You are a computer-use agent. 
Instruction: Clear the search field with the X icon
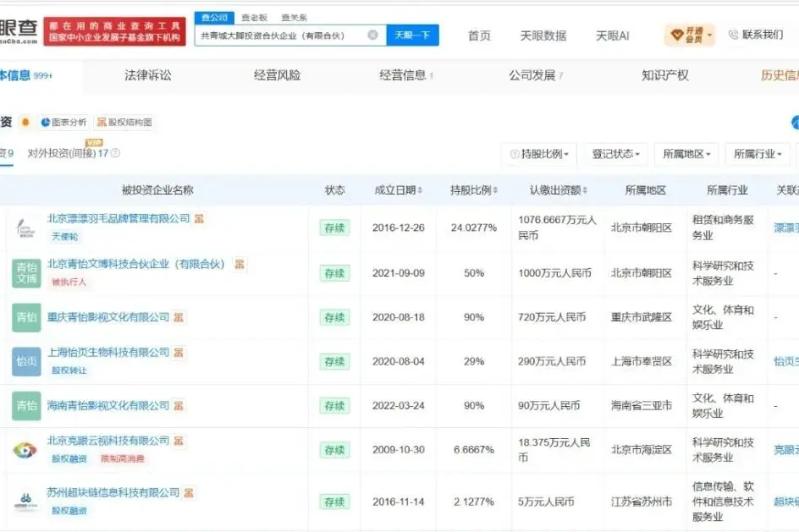(x=372, y=35)
